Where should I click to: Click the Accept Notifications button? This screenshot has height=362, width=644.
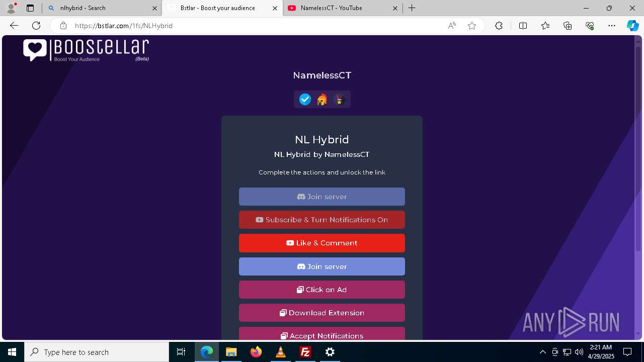[322, 334]
